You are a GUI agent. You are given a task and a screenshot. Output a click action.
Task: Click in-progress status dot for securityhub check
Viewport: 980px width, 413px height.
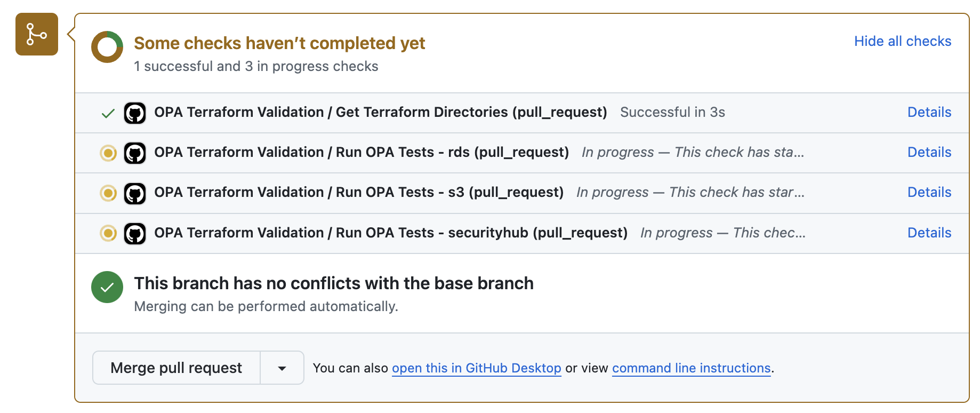[x=108, y=233]
